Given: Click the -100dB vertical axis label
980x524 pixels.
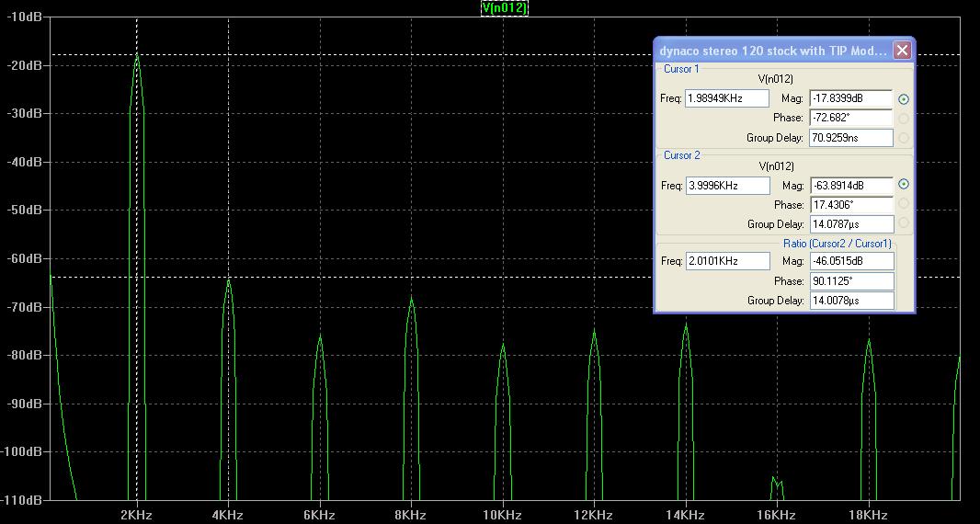Looking at the screenshot, I should coord(22,451).
